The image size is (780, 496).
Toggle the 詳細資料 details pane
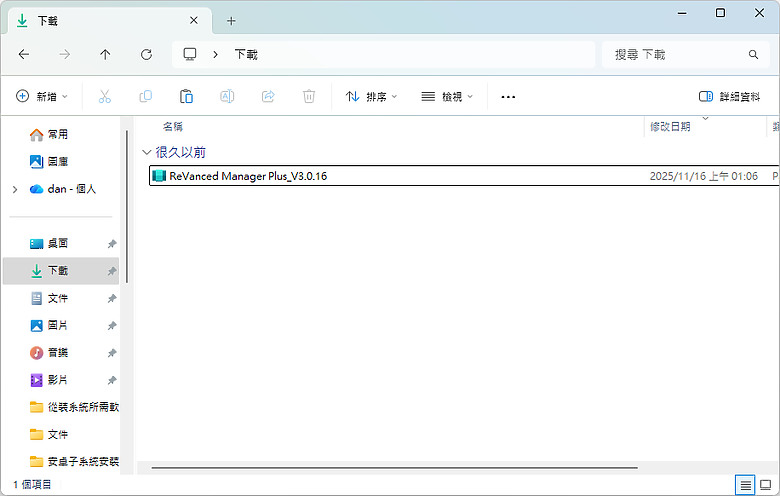click(x=730, y=97)
